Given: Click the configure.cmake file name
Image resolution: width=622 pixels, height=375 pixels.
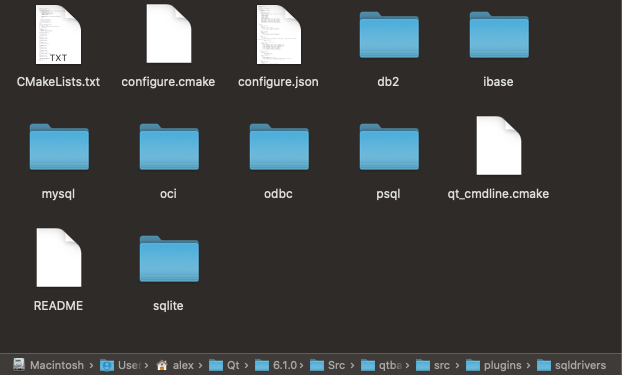Looking at the screenshot, I should (168, 82).
